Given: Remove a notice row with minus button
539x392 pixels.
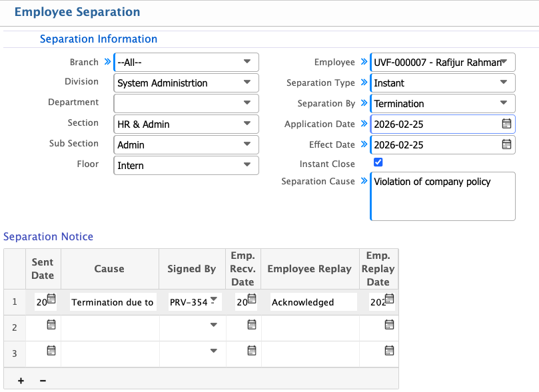Looking at the screenshot, I should coord(43,381).
